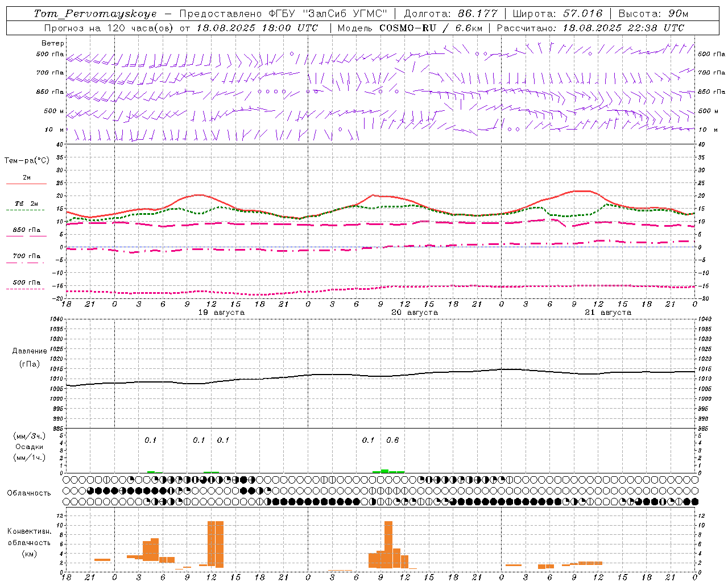Click the 21 августа date label
The width and height of the screenshot is (728, 582).
click(x=608, y=313)
